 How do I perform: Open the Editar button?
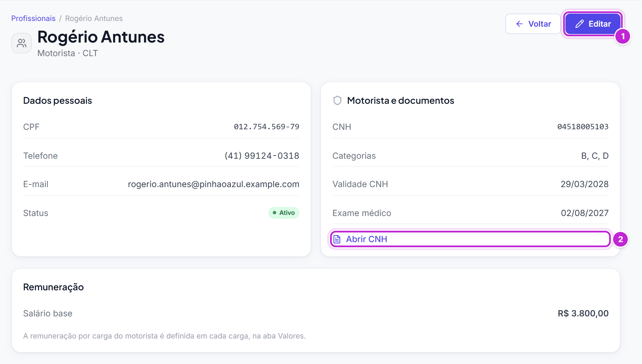pyautogui.click(x=593, y=24)
